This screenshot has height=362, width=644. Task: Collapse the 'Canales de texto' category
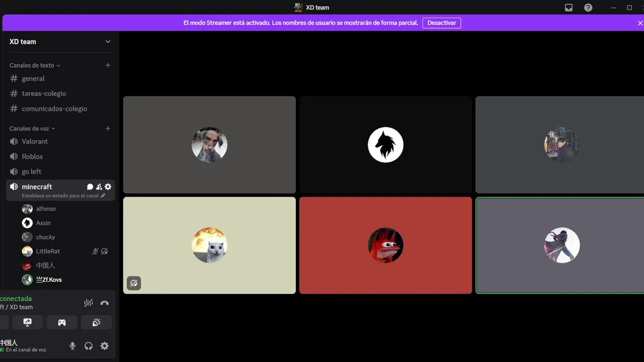pyautogui.click(x=35, y=65)
